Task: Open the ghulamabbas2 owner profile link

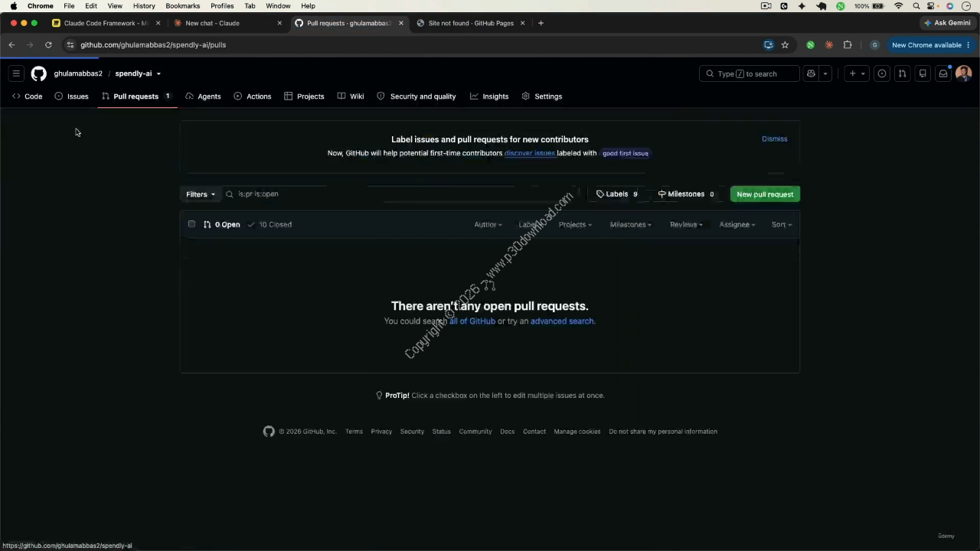Action: pos(78,73)
